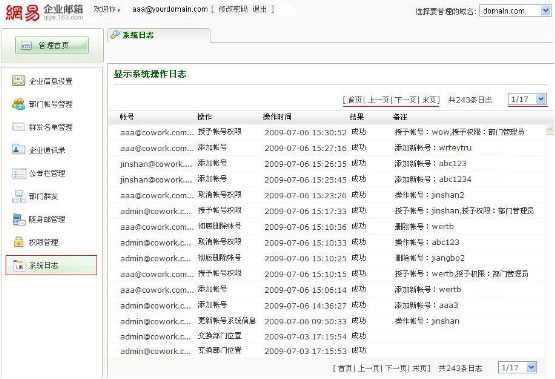This screenshot has width=555, height=379.
Task: Click bottom pagination 上一页 link
Action: click(x=369, y=368)
